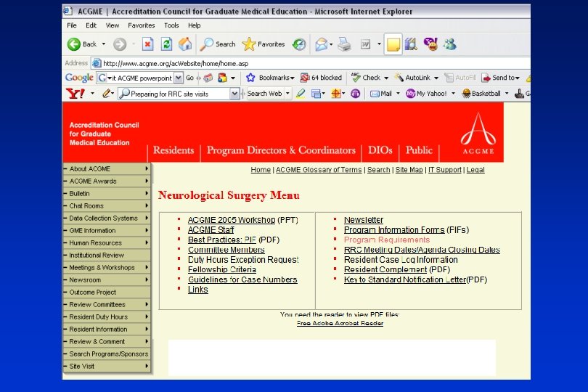
Task: Open the Back button history dropdown arrow
Action: click(104, 44)
